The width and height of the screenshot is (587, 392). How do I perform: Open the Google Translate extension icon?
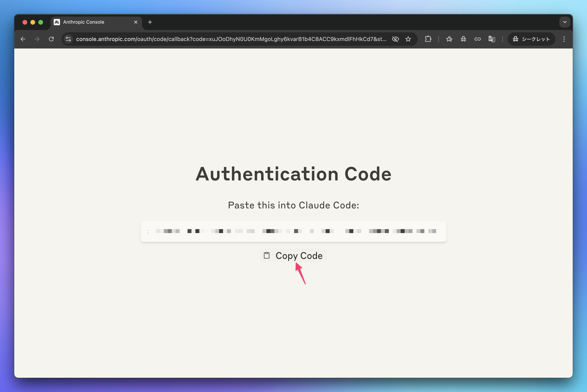point(492,39)
